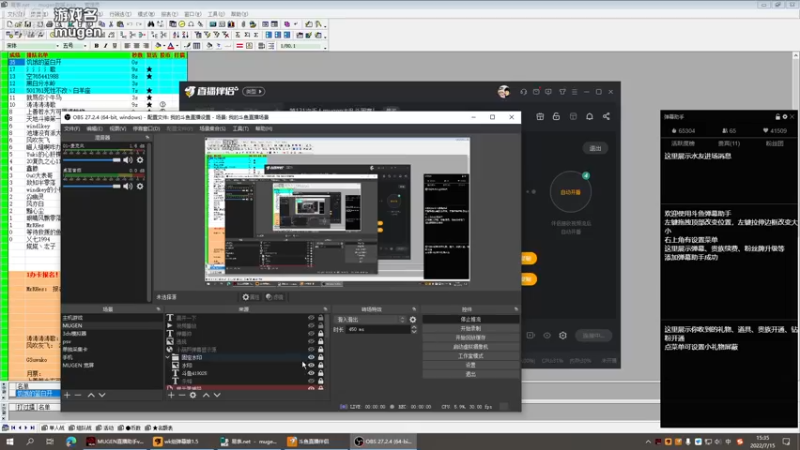Open the Windows Start menu
The width and height of the screenshot is (800, 450).
pyautogui.click(x=10, y=441)
